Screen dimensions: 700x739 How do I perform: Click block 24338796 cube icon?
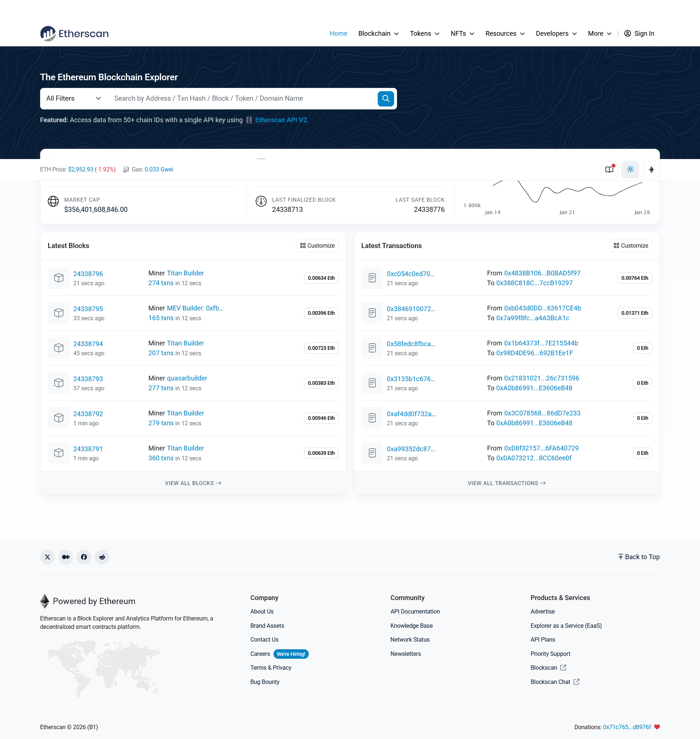pos(59,278)
